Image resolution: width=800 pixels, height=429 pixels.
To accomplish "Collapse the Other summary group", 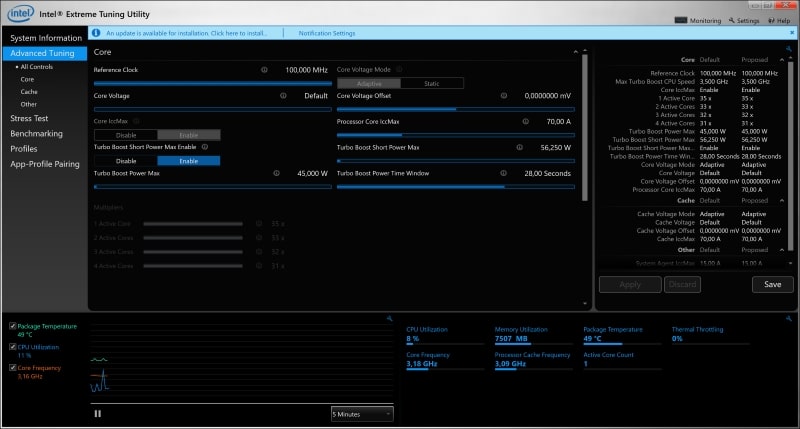I will coord(782,250).
